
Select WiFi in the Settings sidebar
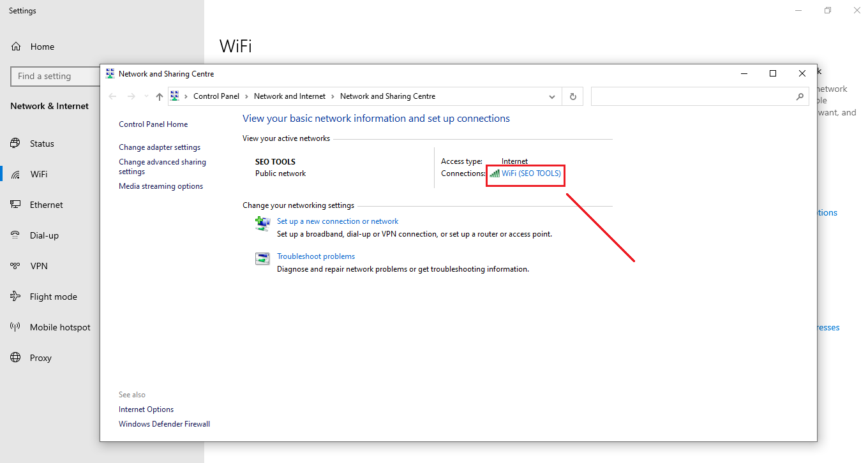point(38,174)
